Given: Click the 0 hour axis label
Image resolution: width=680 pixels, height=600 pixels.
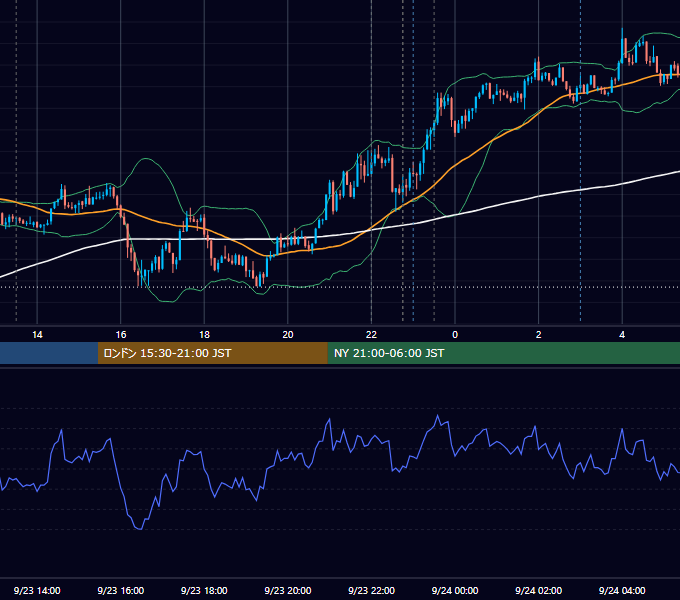Looking at the screenshot, I should point(455,335).
